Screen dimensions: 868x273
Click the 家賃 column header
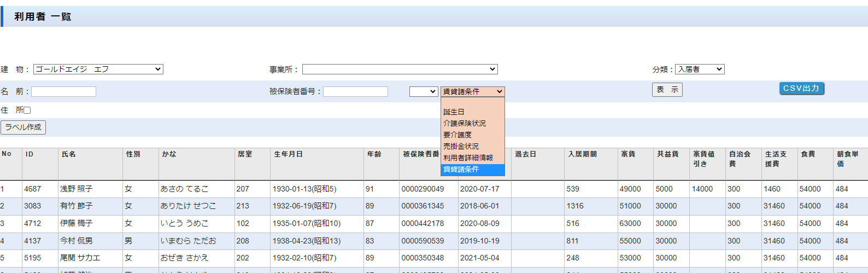pyautogui.click(x=628, y=154)
